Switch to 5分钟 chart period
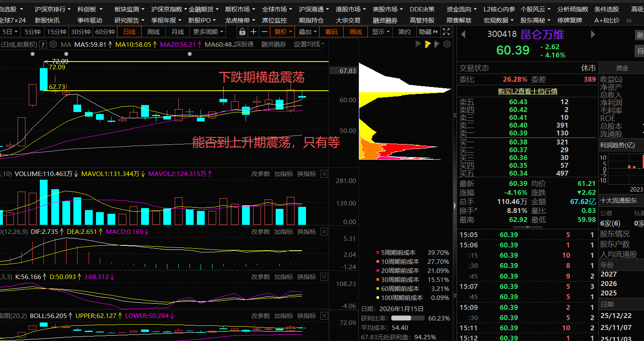This screenshot has height=341, width=644. tap(32, 32)
